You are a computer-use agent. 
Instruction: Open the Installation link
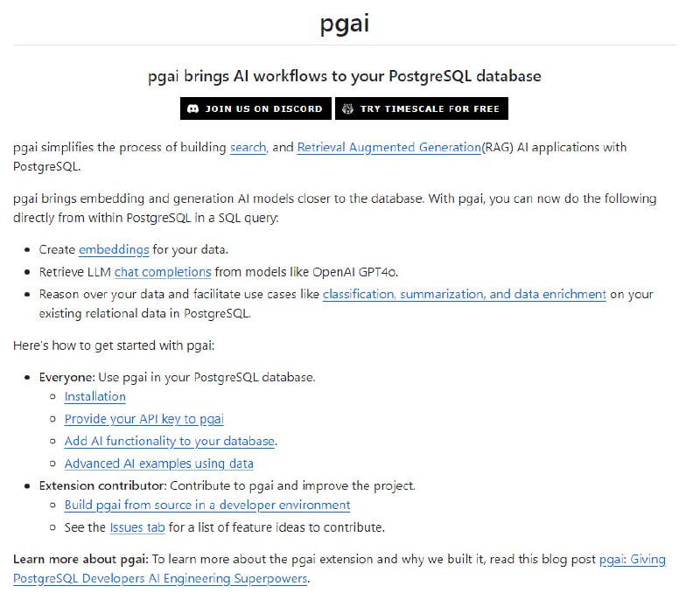(x=94, y=396)
